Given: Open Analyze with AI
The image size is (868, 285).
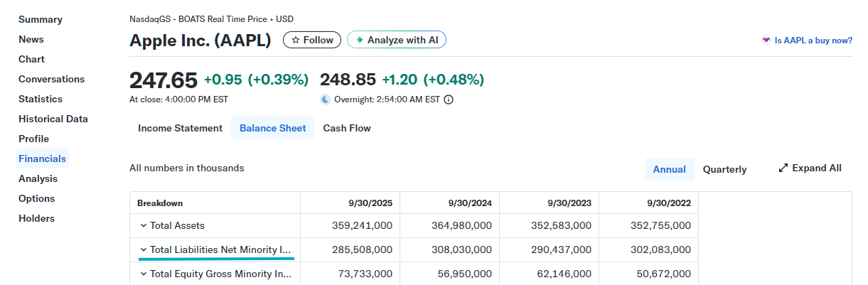Looking at the screenshot, I should point(397,40).
